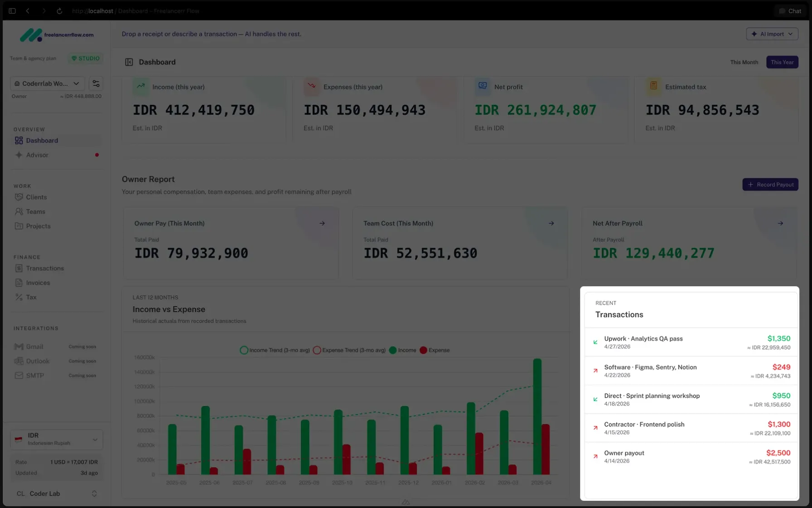Expand the AI Import dropdown
The height and width of the screenshot is (508, 812).
[772, 34]
